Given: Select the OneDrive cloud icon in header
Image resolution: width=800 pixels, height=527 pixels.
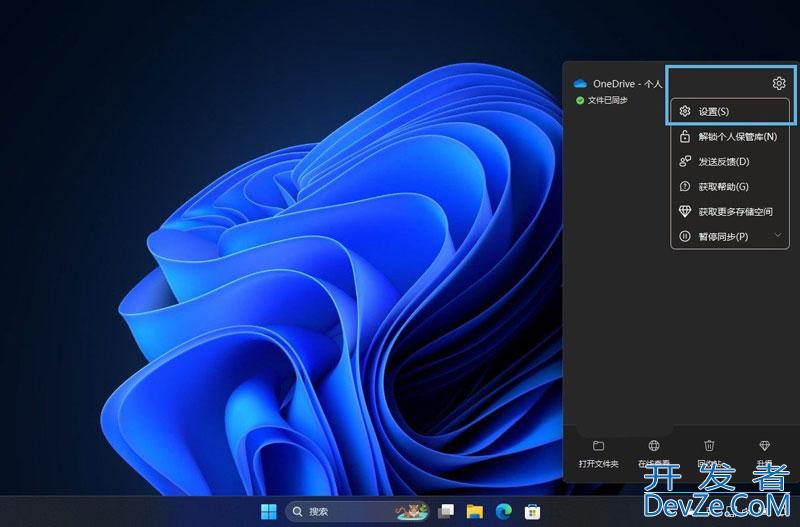Looking at the screenshot, I should 580,83.
